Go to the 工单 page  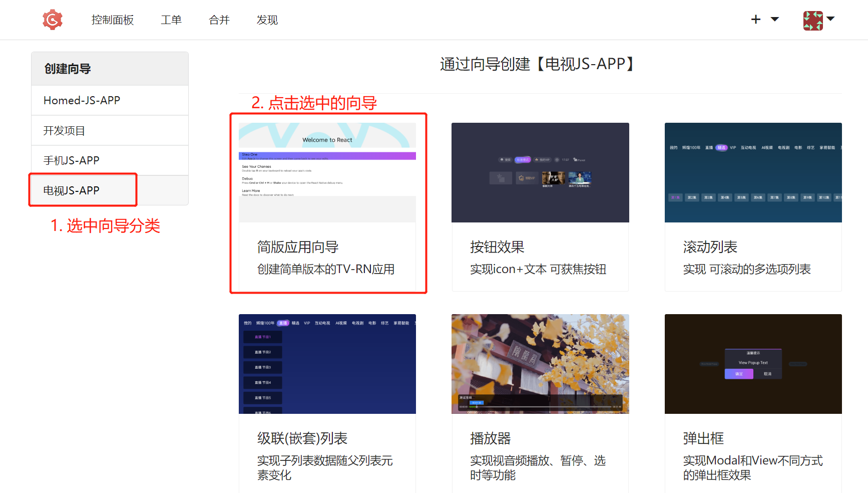click(x=171, y=20)
